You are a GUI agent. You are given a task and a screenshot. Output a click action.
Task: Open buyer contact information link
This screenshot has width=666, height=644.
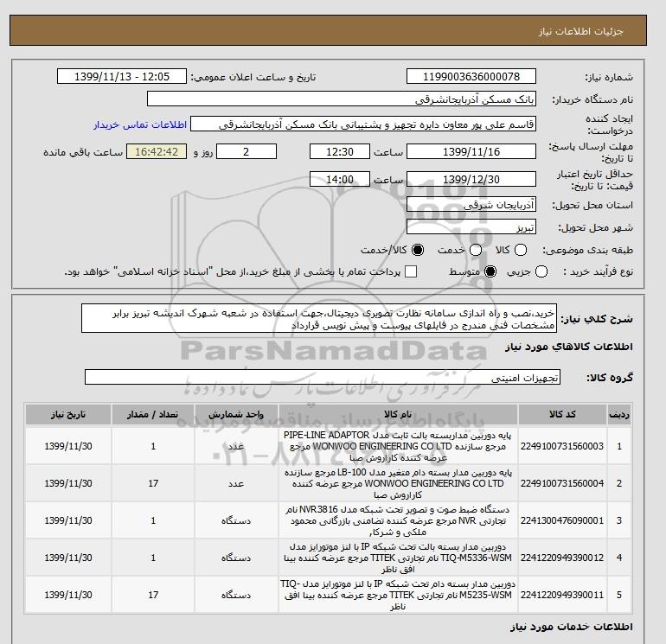pyautogui.click(x=140, y=124)
